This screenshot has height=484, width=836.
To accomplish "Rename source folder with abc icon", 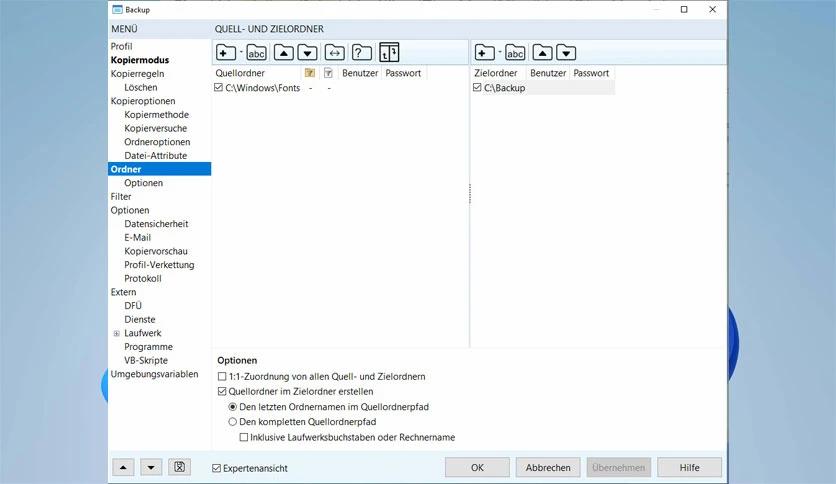I will click(256, 53).
